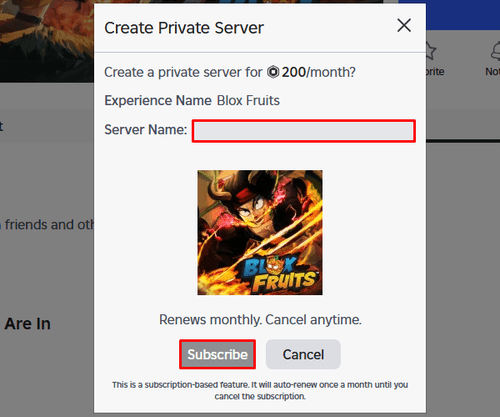Click the Favorite star icon behind dialog
The image size is (500, 417).
(x=431, y=51)
